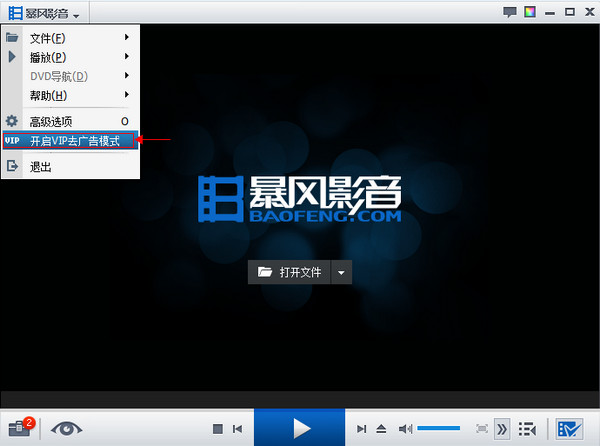The width and height of the screenshot is (600, 446).
Task: Open the dropdown arrow beside 打开文件
Action: pyautogui.click(x=341, y=272)
